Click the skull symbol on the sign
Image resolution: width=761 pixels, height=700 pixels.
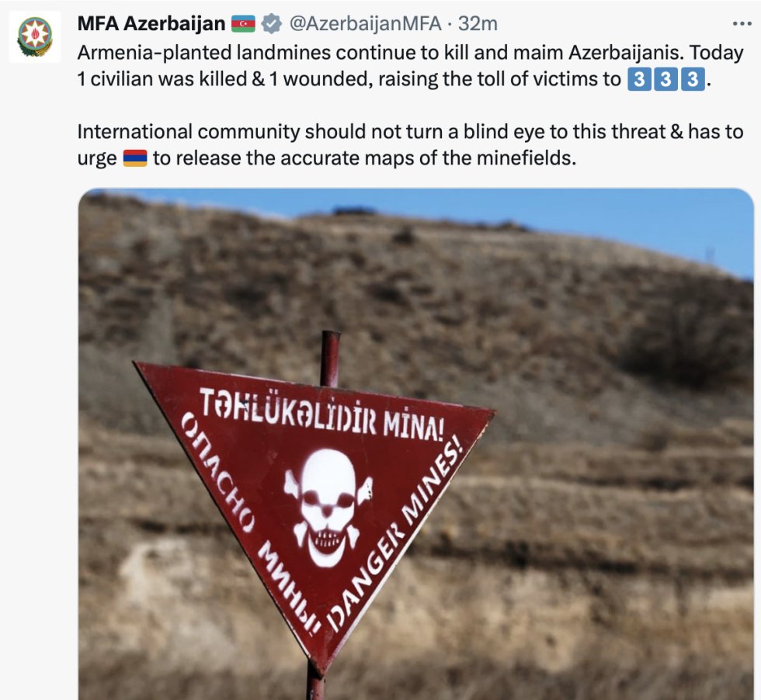328,507
